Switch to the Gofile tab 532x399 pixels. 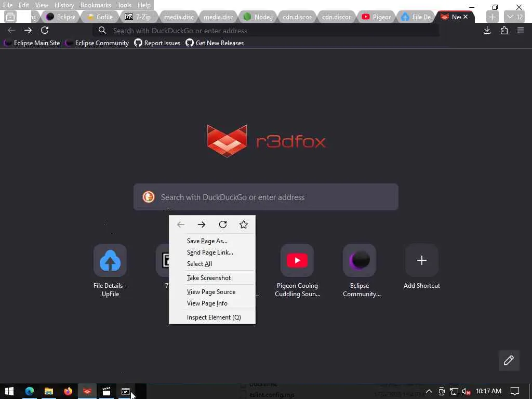pyautogui.click(x=100, y=17)
